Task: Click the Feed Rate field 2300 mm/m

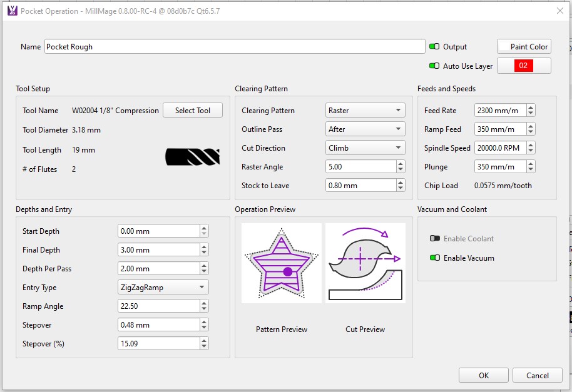Action: coord(500,111)
